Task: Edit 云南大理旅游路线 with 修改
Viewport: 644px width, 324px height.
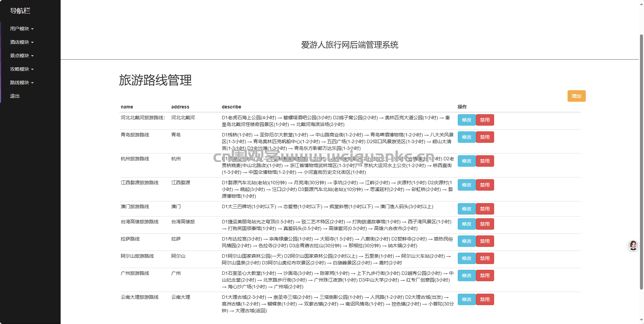Action: 466,299
